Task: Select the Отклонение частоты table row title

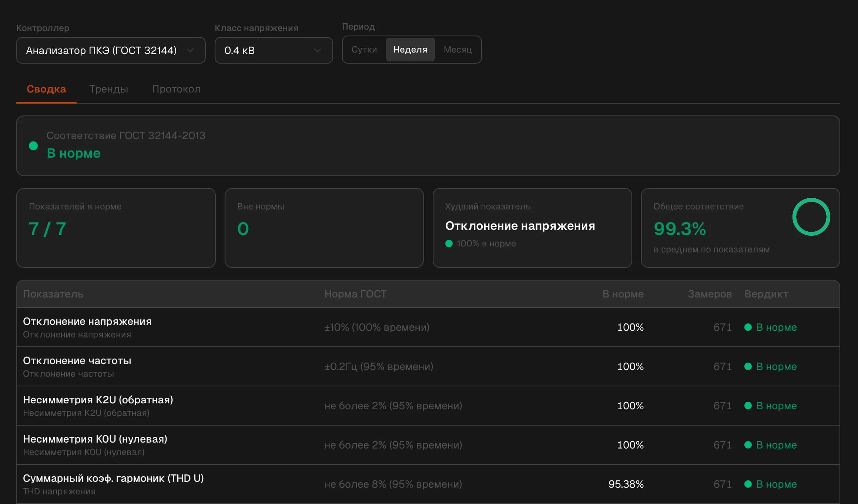Action: click(77, 361)
